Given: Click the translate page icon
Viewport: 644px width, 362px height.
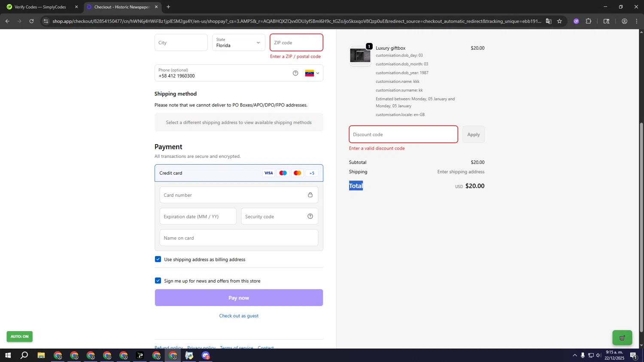Looking at the screenshot, I should pyautogui.click(x=548, y=21).
